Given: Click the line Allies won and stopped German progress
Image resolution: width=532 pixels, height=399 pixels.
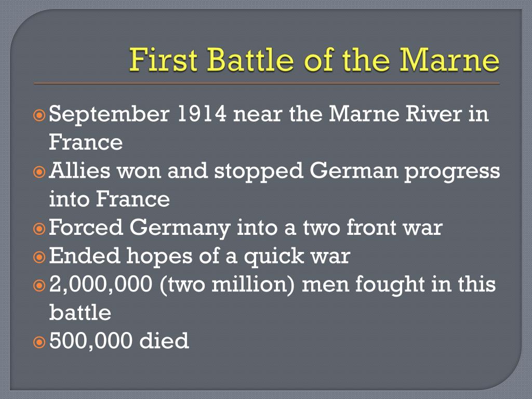Looking at the screenshot, I should tap(274, 171).
